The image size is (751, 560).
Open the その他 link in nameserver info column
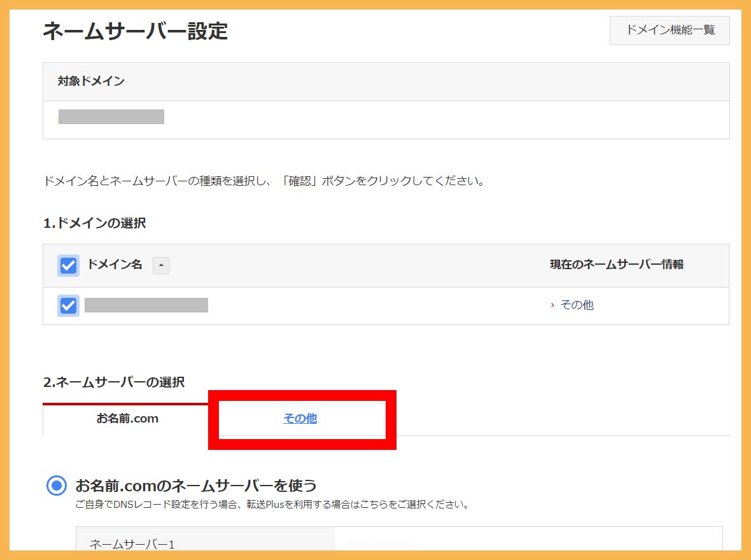point(577,305)
